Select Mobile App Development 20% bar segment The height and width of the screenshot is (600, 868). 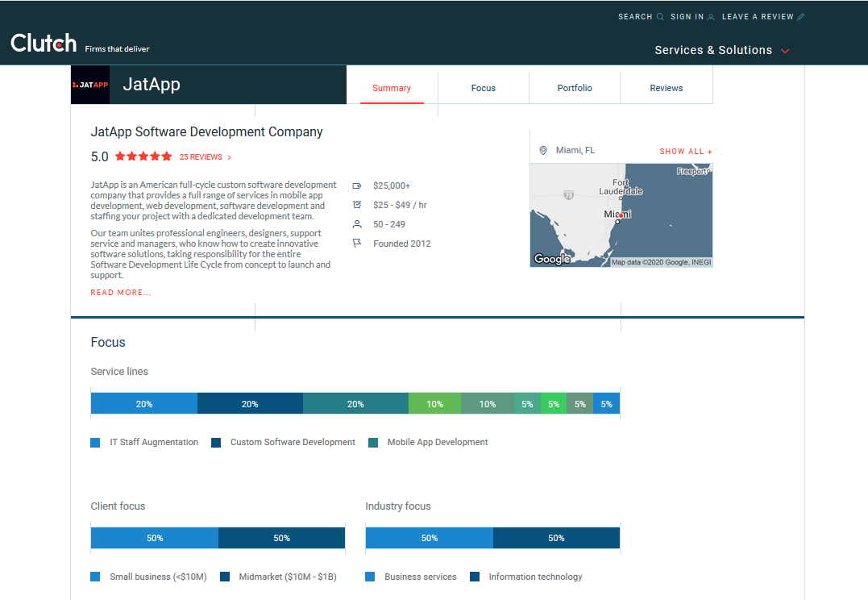(355, 404)
